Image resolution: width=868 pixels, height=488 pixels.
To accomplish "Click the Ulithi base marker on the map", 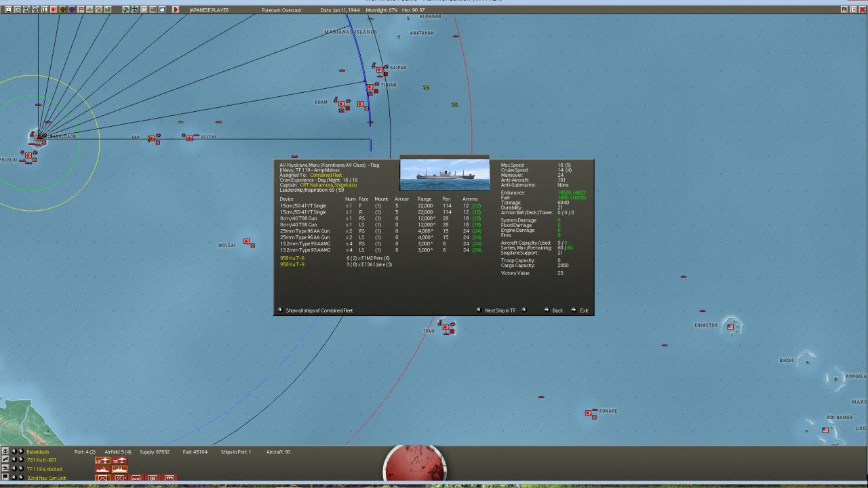I will point(190,138).
